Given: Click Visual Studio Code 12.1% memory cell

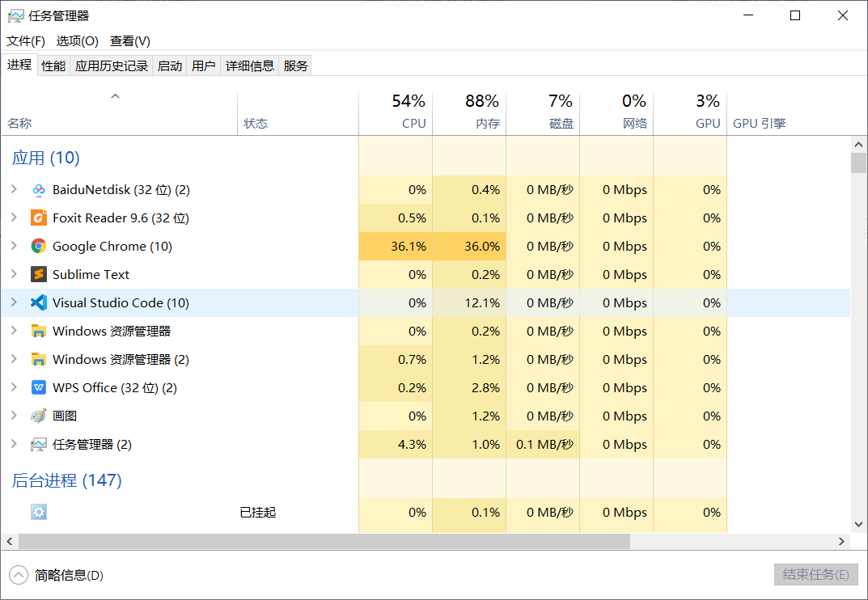Looking at the screenshot, I should [469, 302].
